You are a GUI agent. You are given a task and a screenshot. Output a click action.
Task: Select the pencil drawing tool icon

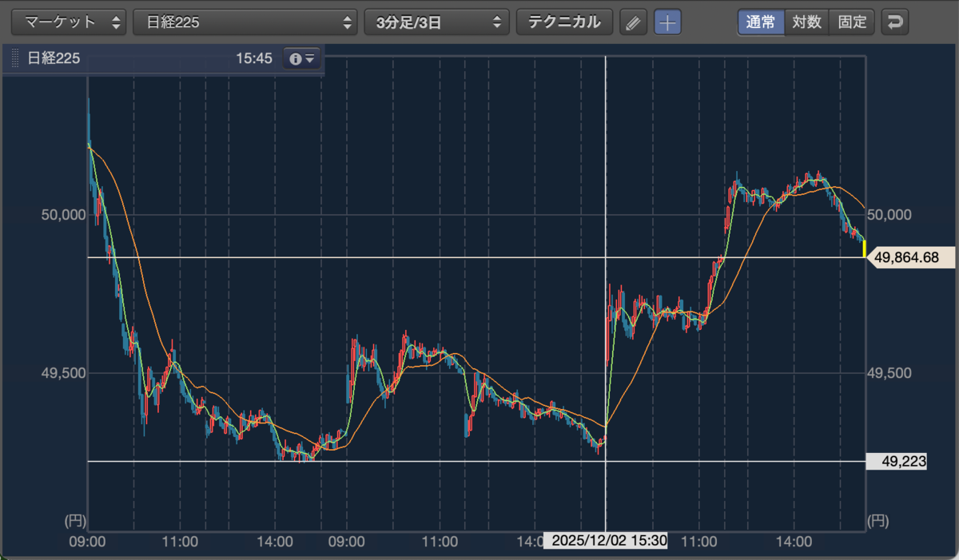[633, 22]
